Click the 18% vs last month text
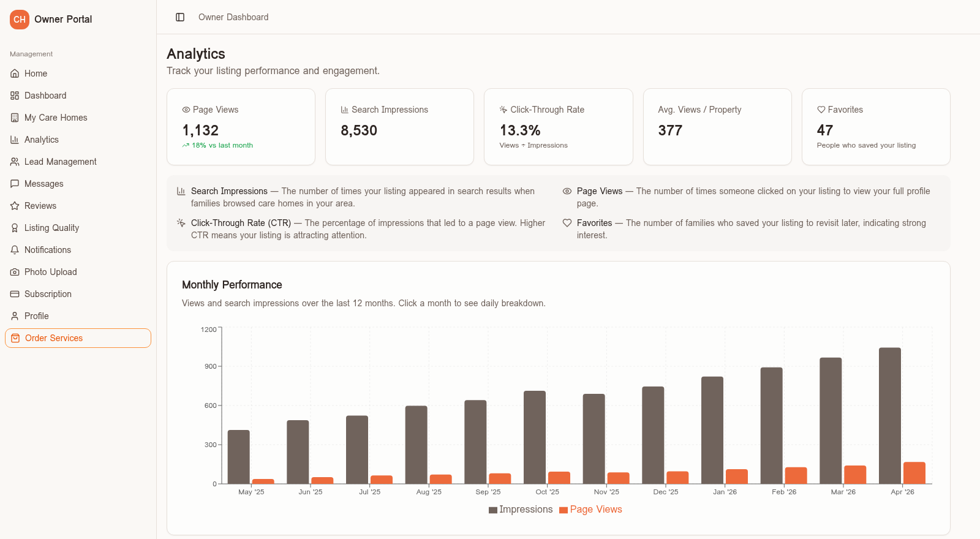 (222, 146)
